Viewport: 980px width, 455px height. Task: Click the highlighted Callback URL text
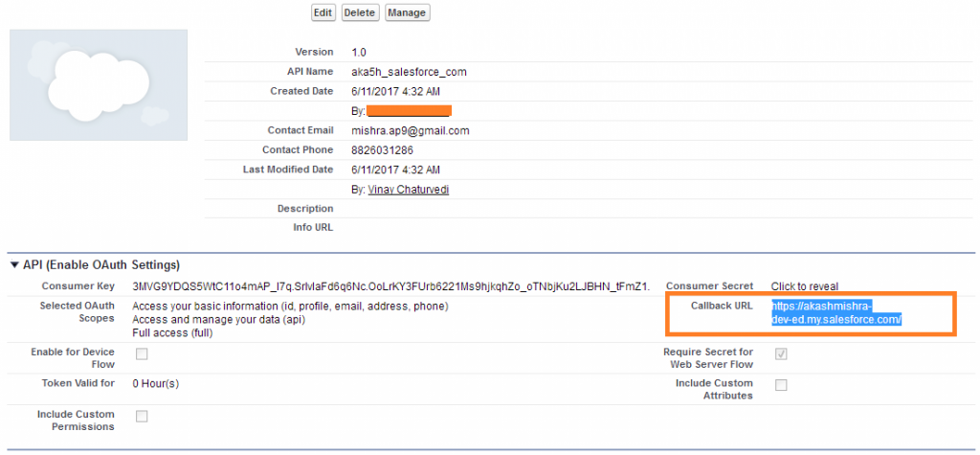[x=836, y=313]
